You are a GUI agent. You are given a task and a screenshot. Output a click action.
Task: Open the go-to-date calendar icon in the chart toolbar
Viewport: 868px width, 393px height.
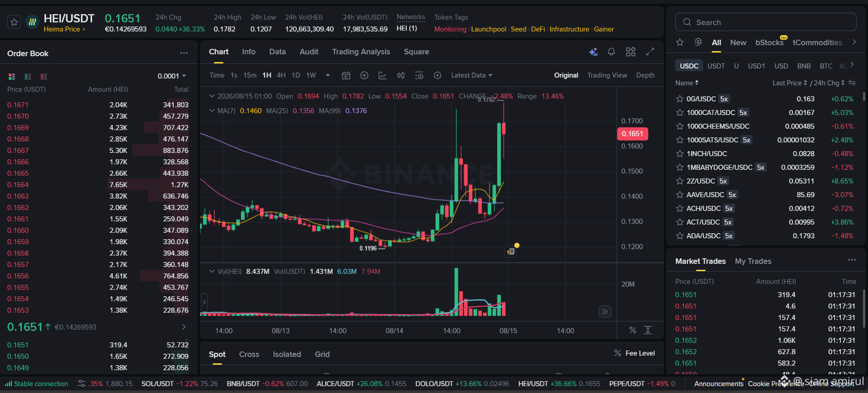click(346, 75)
